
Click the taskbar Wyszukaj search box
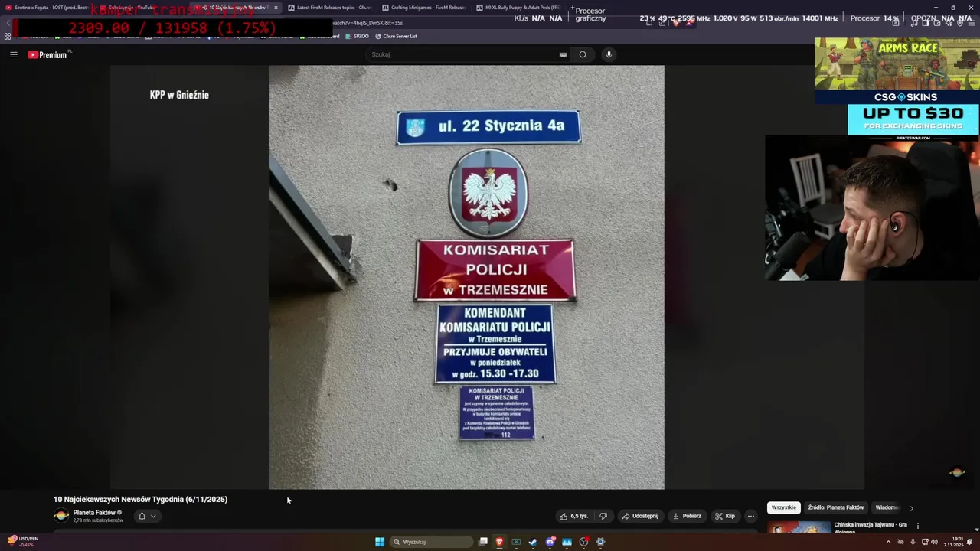[432, 542]
